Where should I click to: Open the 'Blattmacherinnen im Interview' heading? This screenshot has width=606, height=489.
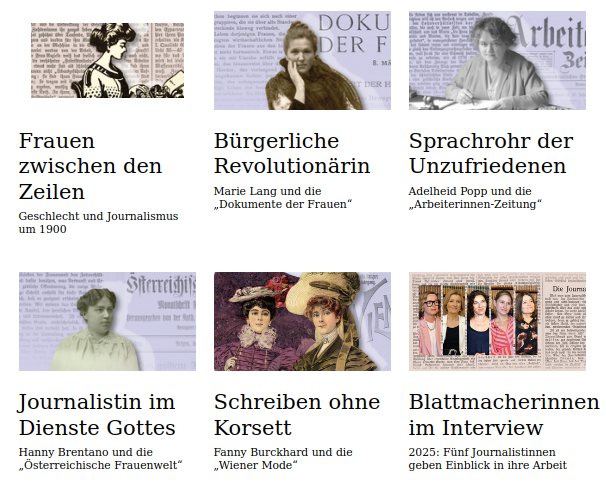(504, 414)
